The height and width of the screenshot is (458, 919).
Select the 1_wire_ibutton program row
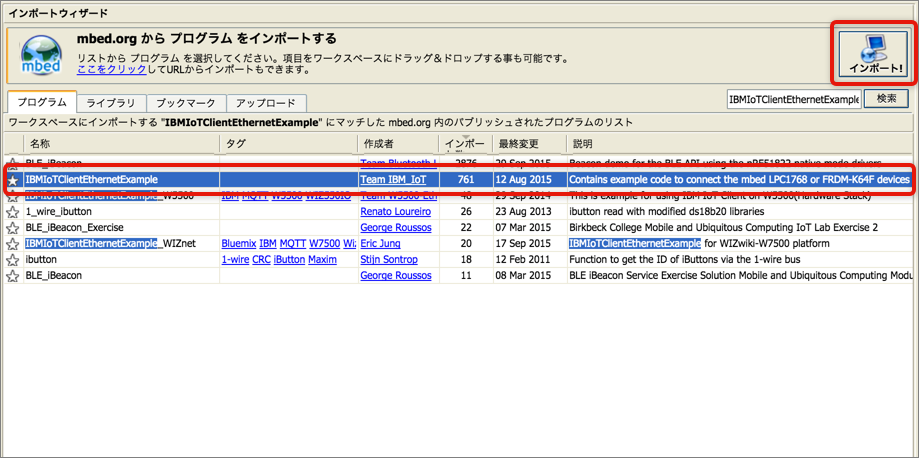(457, 211)
